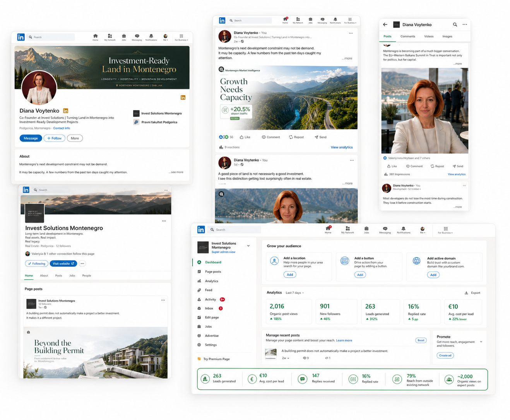Click Add under 'Add a location'
Image resolution: width=510 pixels, height=420 pixels.
click(290, 275)
